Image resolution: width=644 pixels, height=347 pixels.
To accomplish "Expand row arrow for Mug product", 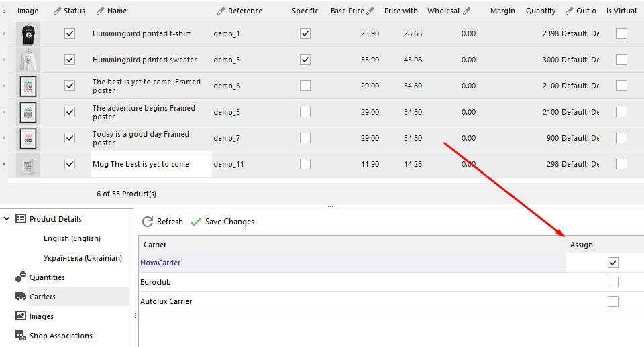I will [x=4, y=164].
